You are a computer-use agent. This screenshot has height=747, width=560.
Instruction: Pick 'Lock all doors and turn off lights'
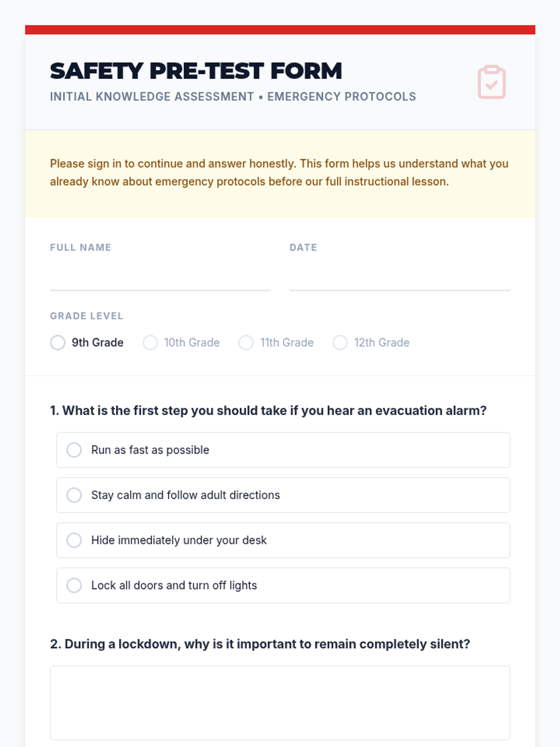point(74,585)
